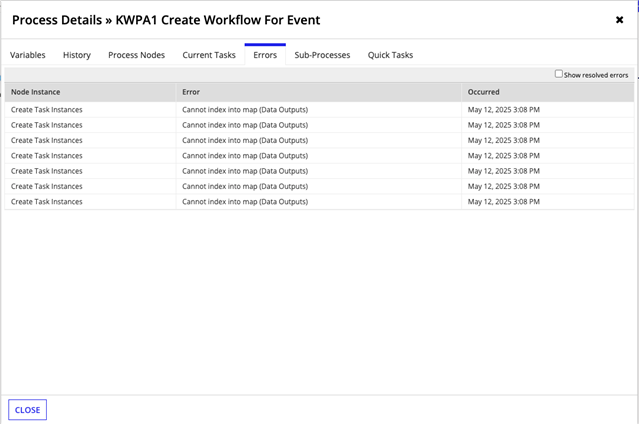Open the Sub-Processes tab
Image resolution: width=639 pixels, height=424 pixels.
322,55
